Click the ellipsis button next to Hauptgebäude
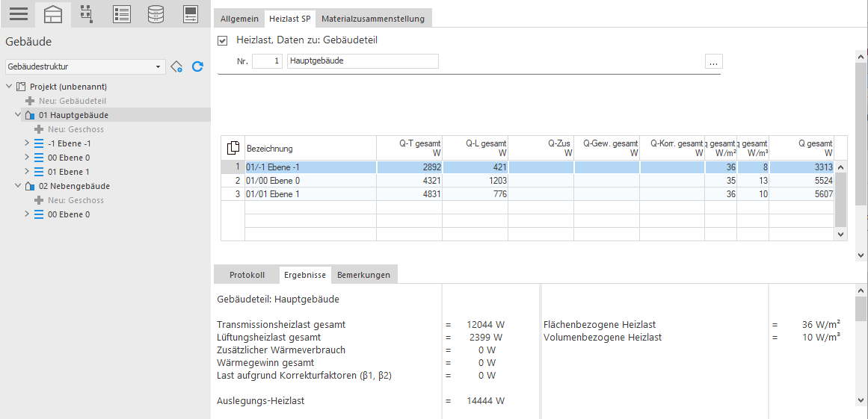The width and height of the screenshot is (868, 419). [x=713, y=61]
